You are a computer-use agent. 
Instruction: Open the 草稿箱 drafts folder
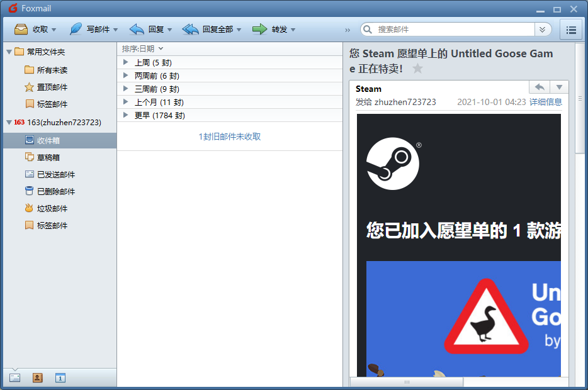pyautogui.click(x=60, y=157)
